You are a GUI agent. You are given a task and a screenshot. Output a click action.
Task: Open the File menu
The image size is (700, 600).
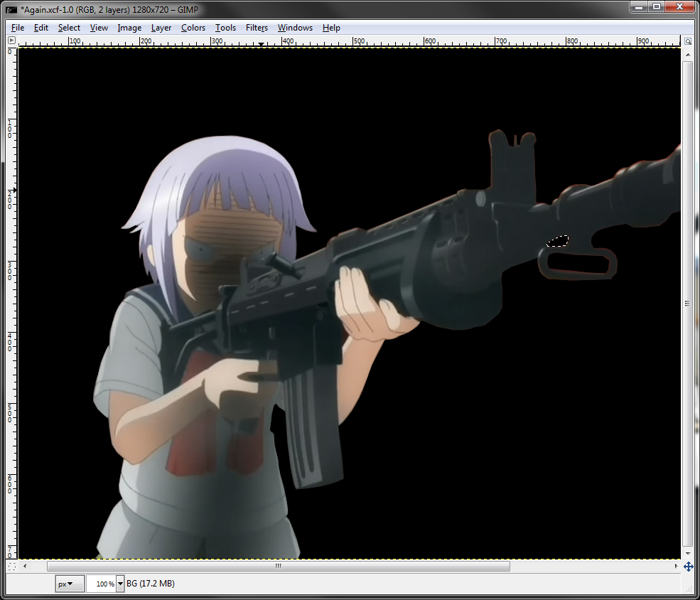tap(17, 28)
